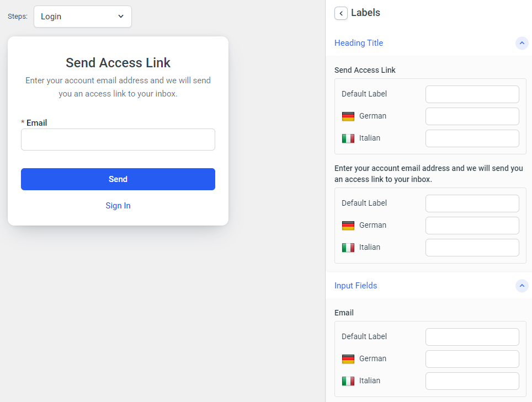Select the Italian flag under Send Access Link

pyautogui.click(x=348, y=138)
